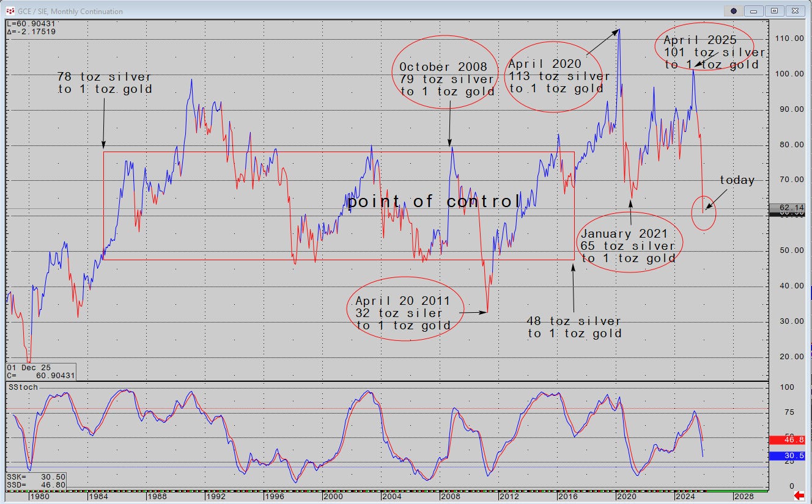Click the 'April 2025' annotation text
Screen dimensions: 812x504
pos(700,40)
